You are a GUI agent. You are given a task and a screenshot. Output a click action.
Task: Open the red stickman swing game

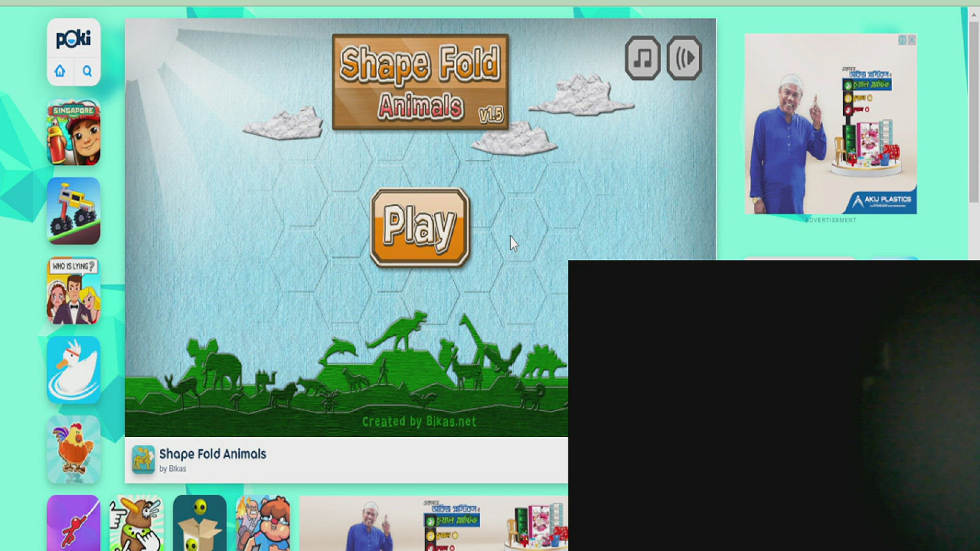(73, 523)
